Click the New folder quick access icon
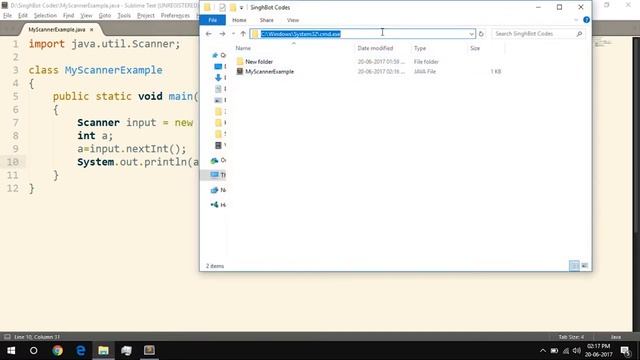 click(233, 7)
